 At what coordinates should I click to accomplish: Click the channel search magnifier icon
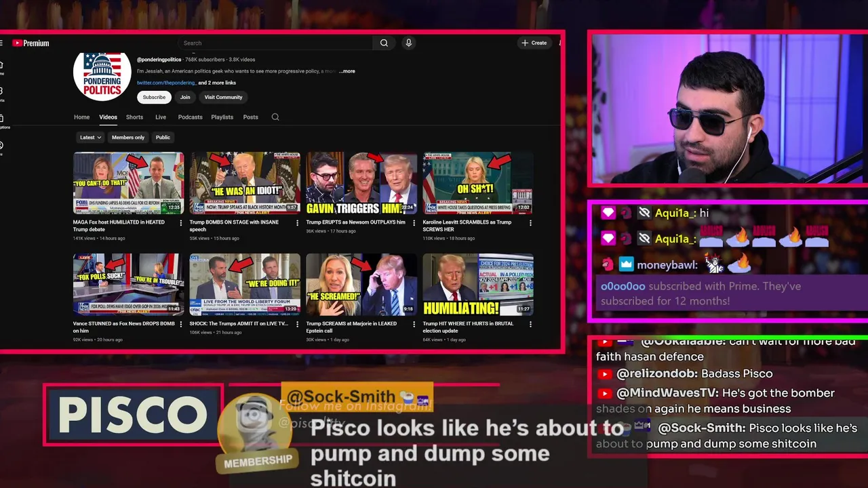(275, 117)
